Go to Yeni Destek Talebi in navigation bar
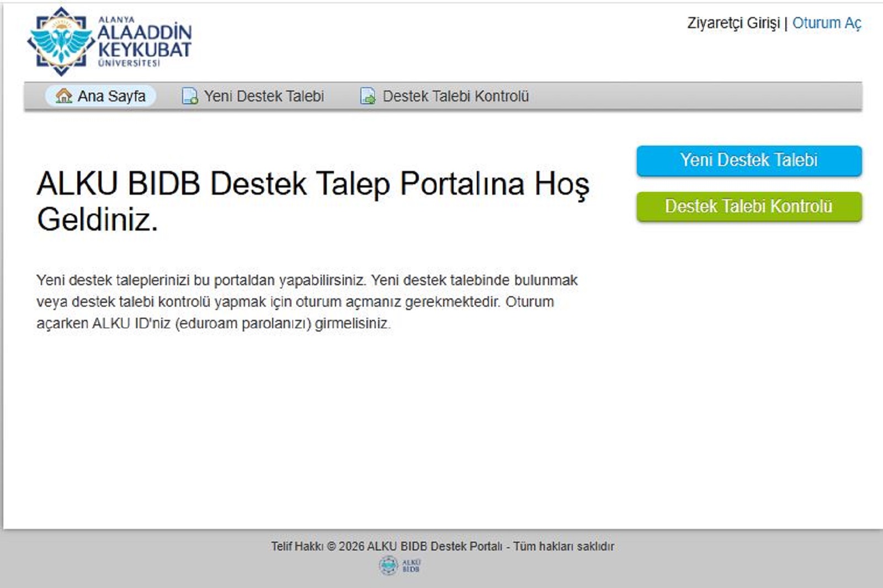883x588 pixels. [x=253, y=96]
